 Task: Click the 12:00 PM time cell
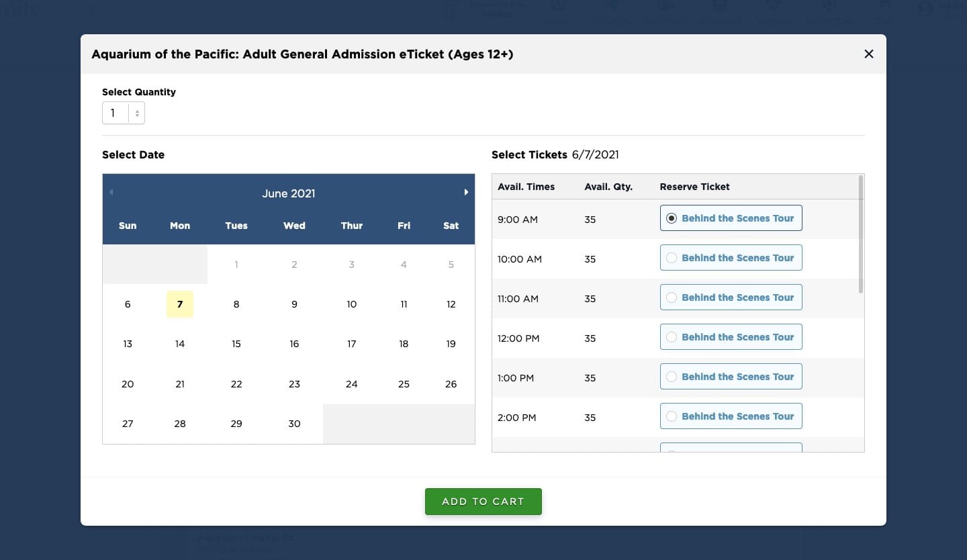(x=518, y=338)
